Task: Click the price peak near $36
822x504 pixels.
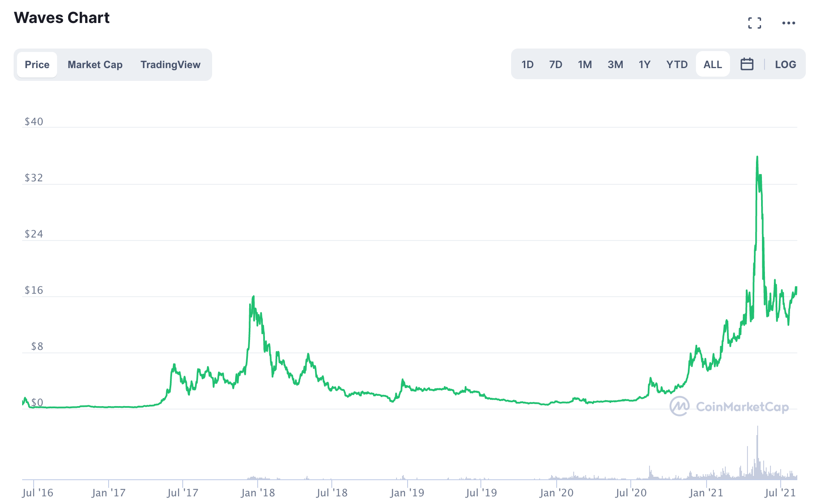Action: point(757,157)
